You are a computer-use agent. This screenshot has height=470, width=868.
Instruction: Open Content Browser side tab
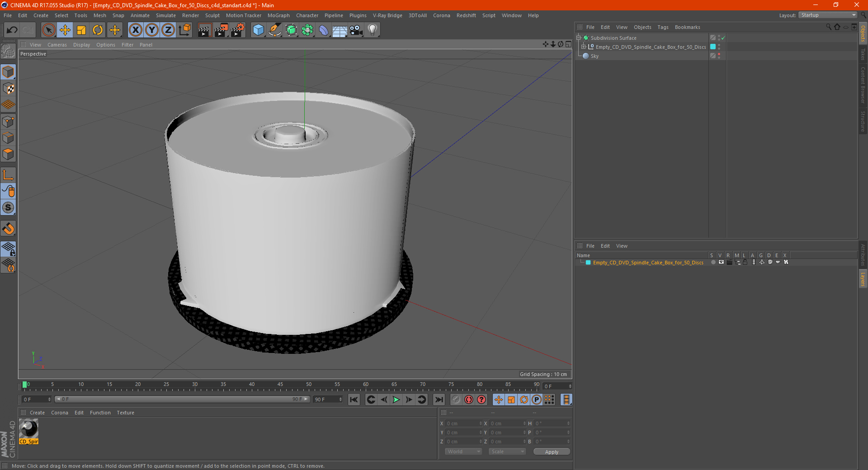click(863, 85)
